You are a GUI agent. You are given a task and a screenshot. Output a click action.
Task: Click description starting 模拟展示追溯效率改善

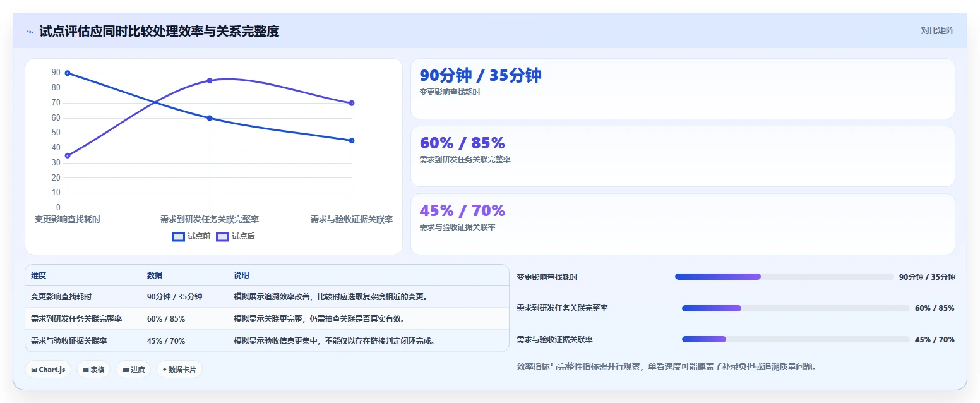coord(330,297)
